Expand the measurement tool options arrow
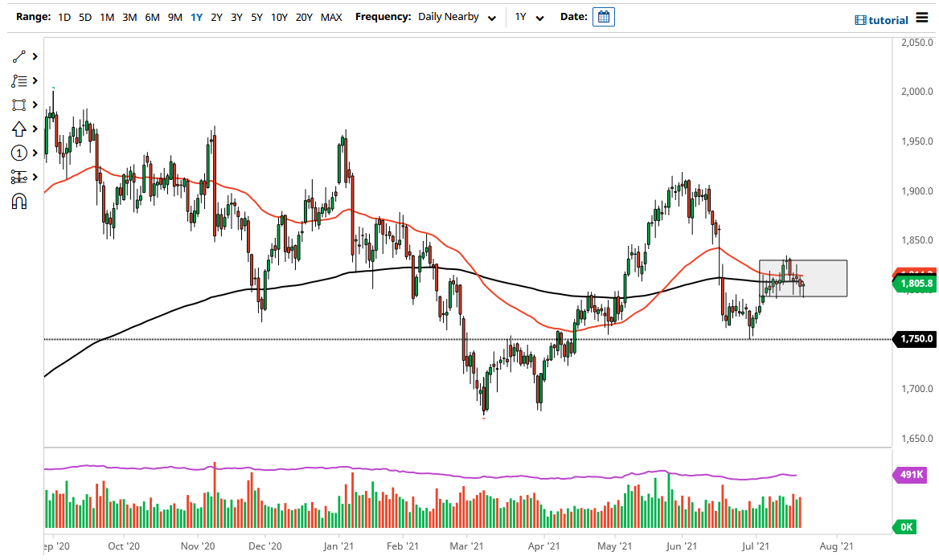The width and height of the screenshot is (939, 560). pyautogui.click(x=35, y=177)
